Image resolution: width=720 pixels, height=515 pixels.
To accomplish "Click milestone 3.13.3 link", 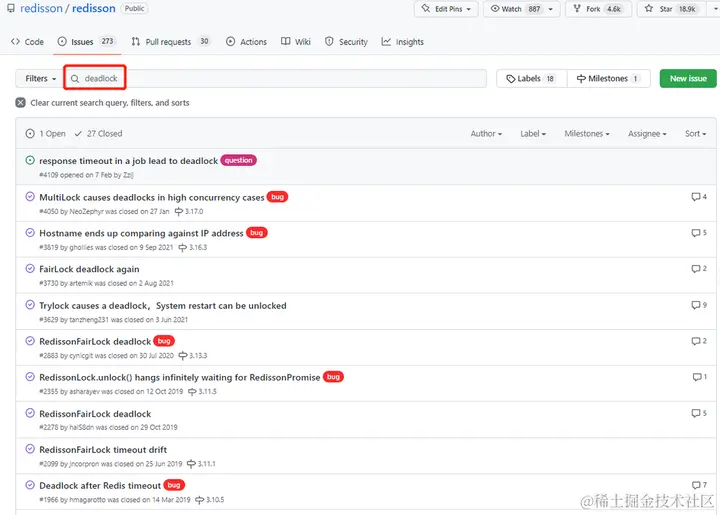I will pos(193,356).
